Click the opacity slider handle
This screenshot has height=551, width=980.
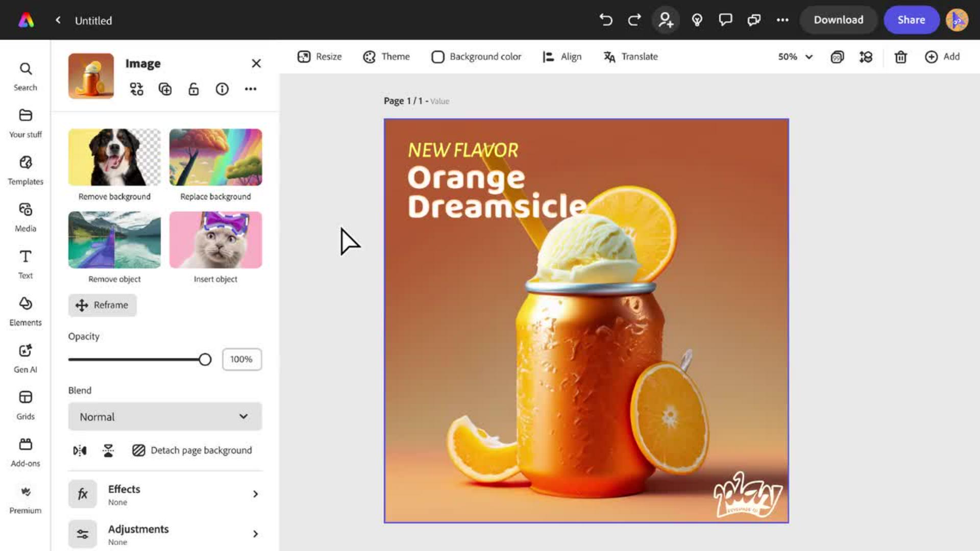(205, 360)
